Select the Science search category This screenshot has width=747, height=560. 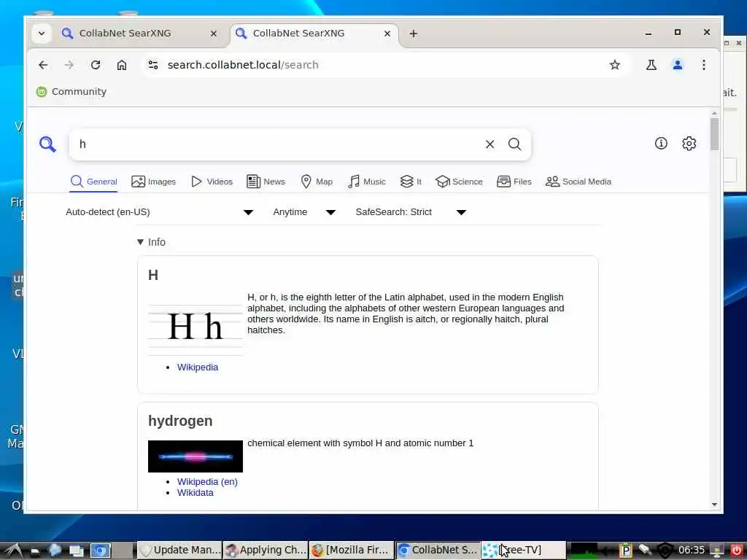460,182
